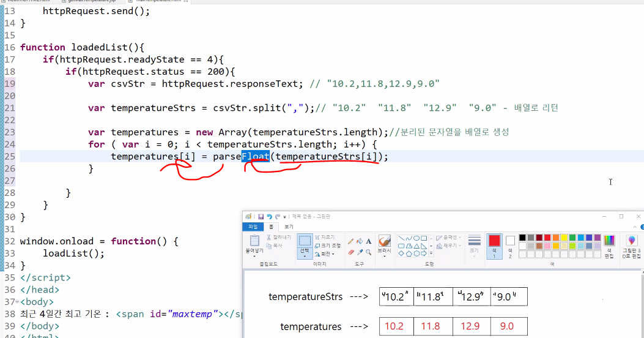
Task: Open 그림판 3D로 편집 (Edit with Paint 3D)
Action: click(632, 246)
